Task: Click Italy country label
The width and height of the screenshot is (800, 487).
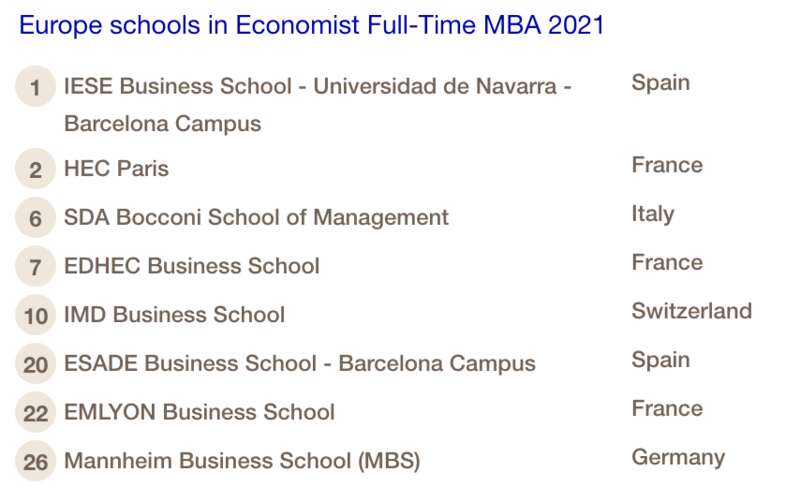Action: 653,214
